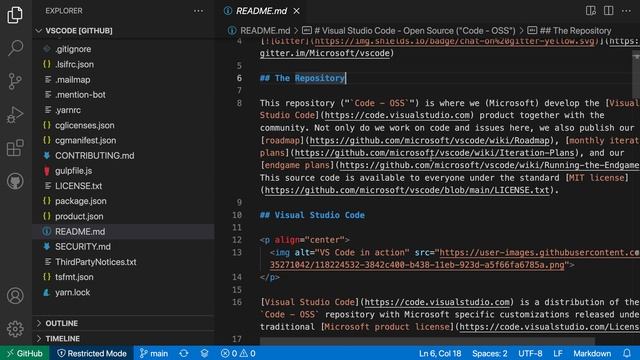Open preview to the side icon
The image size is (640, 360).
click(591, 11)
